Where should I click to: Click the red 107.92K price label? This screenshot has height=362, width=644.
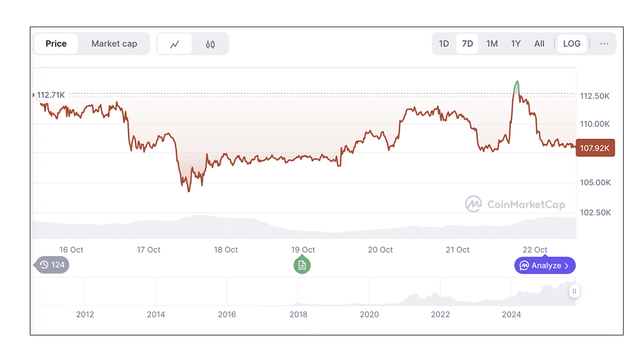(595, 148)
